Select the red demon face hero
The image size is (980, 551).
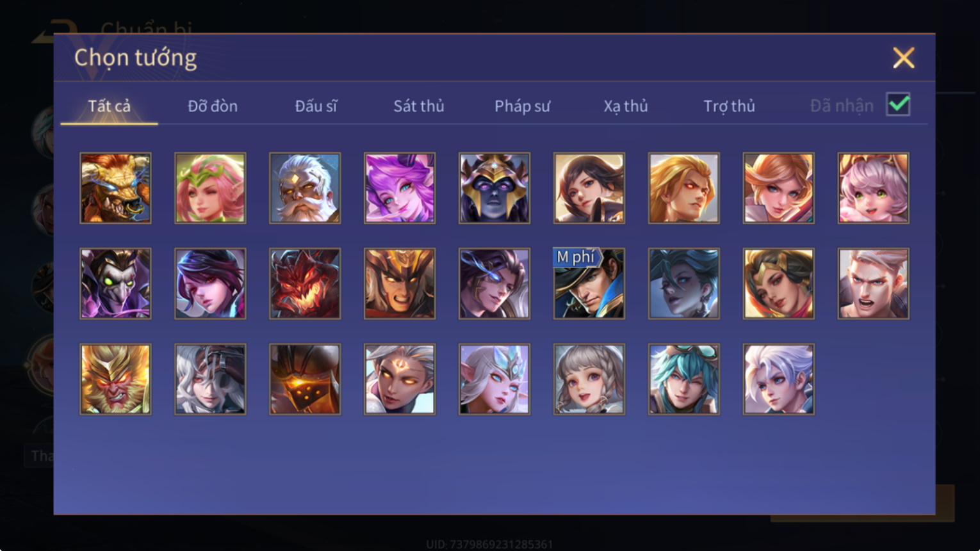tap(305, 283)
